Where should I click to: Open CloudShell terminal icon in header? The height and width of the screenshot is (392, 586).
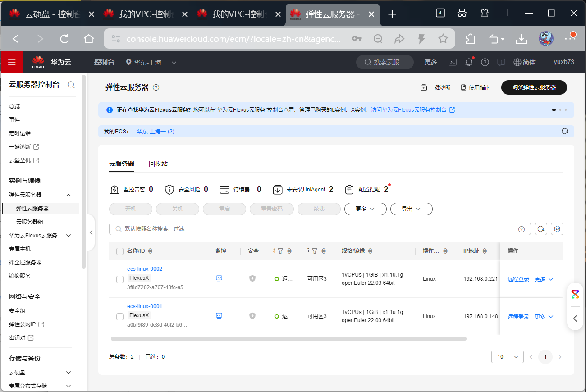coord(453,62)
